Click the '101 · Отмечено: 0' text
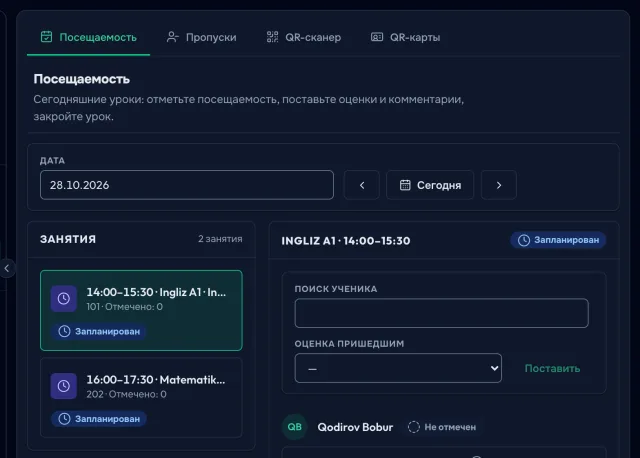Image resolution: width=640 pixels, height=458 pixels. pyautogui.click(x=124, y=307)
